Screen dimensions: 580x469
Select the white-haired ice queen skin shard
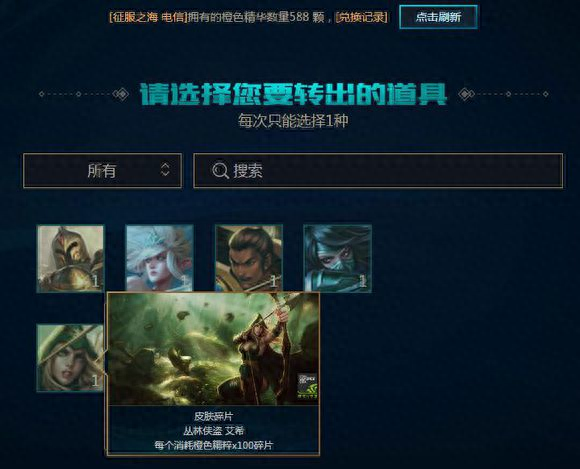tap(159, 258)
